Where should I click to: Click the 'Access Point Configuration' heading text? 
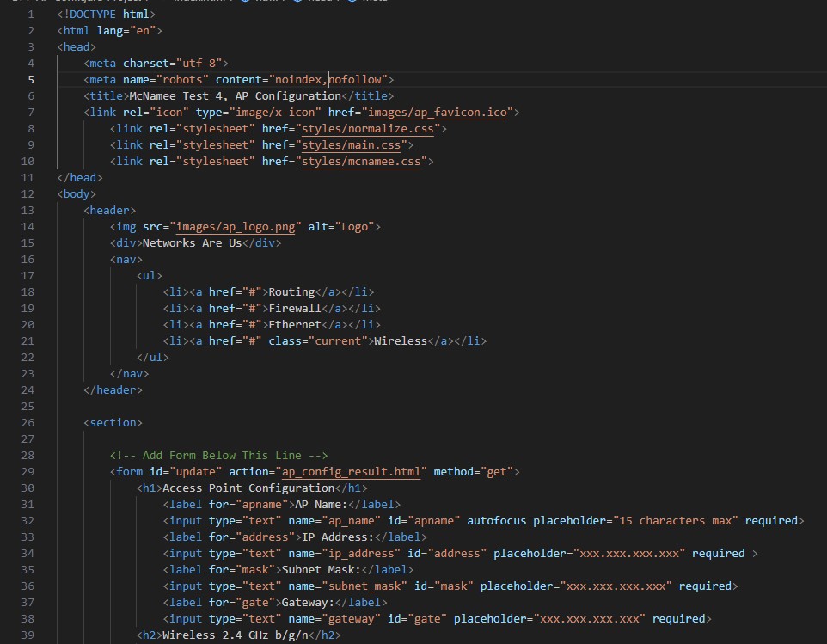click(x=248, y=488)
